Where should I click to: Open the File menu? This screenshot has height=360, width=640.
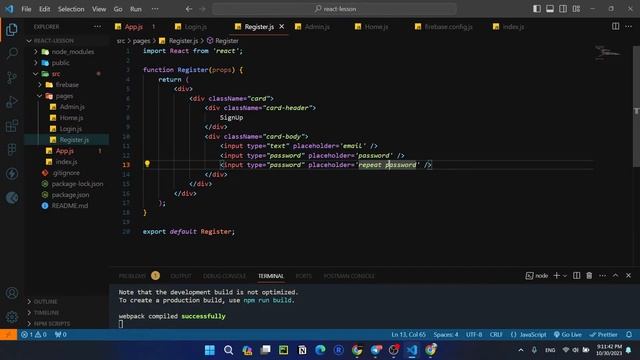[x=26, y=9]
